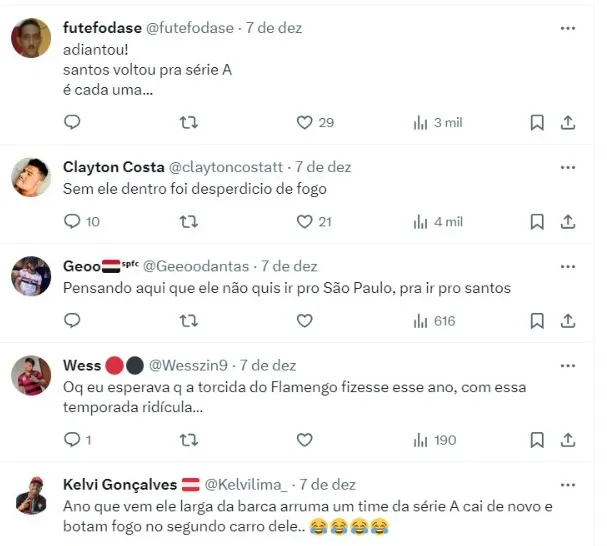View 190 impressions on Wess's tweet
This screenshot has height=546, width=607.
(435, 439)
